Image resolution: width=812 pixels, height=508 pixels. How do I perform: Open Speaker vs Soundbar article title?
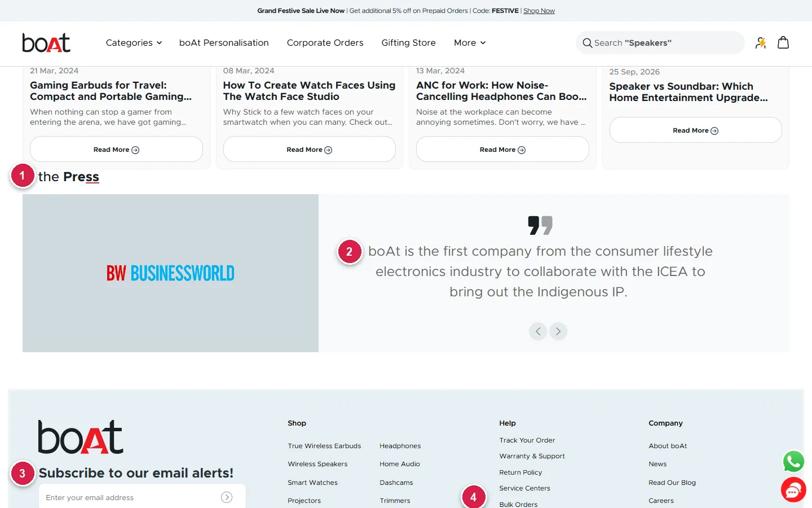click(x=689, y=92)
